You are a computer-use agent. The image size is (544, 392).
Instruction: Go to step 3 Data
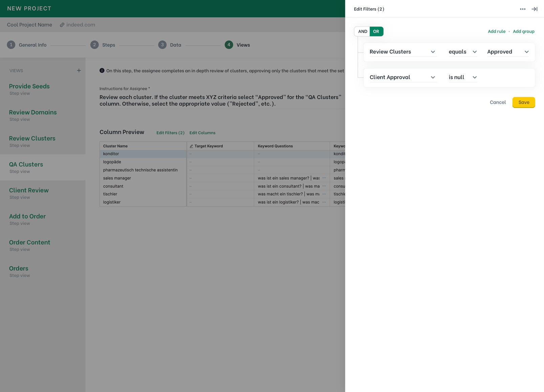coord(170,45)
